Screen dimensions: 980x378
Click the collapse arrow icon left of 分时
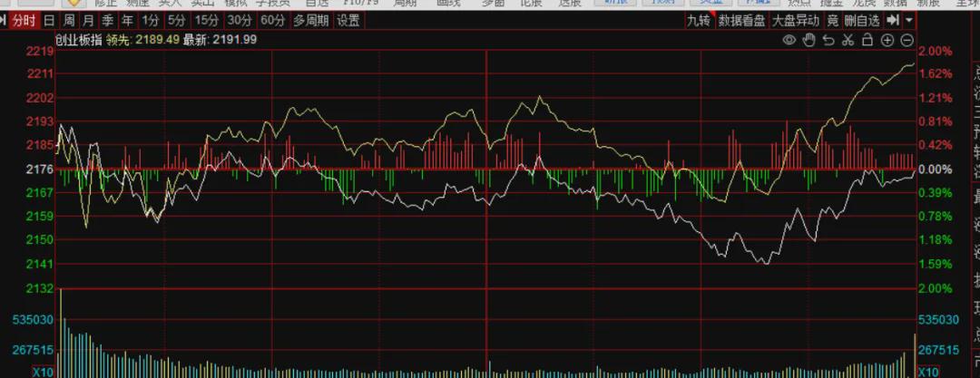[x=3, y=21]
